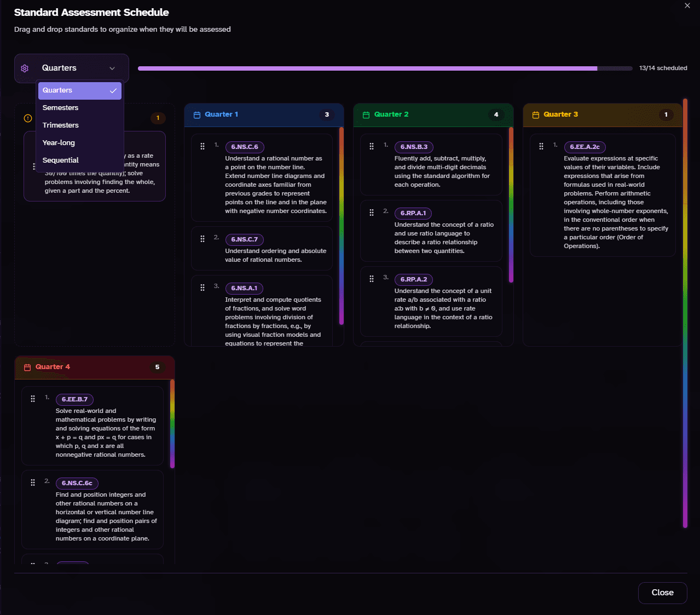The image size is (700, 615).
Task: Click the Quarter 4 header title
Action: [53, 367]
